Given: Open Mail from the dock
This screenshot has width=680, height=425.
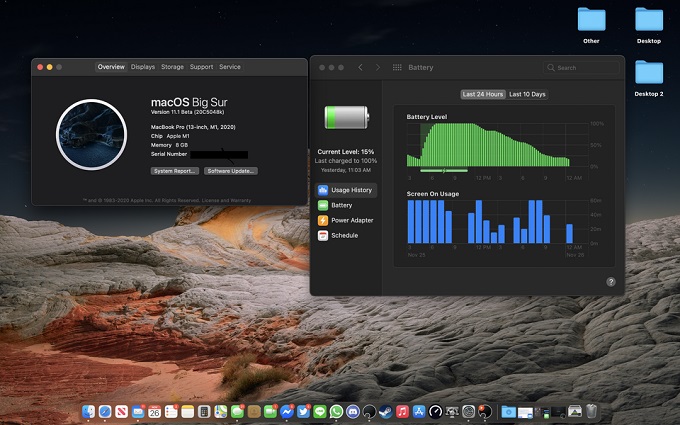Looking at the screenshot, I should pyautogui.click(x=138, y=411).
